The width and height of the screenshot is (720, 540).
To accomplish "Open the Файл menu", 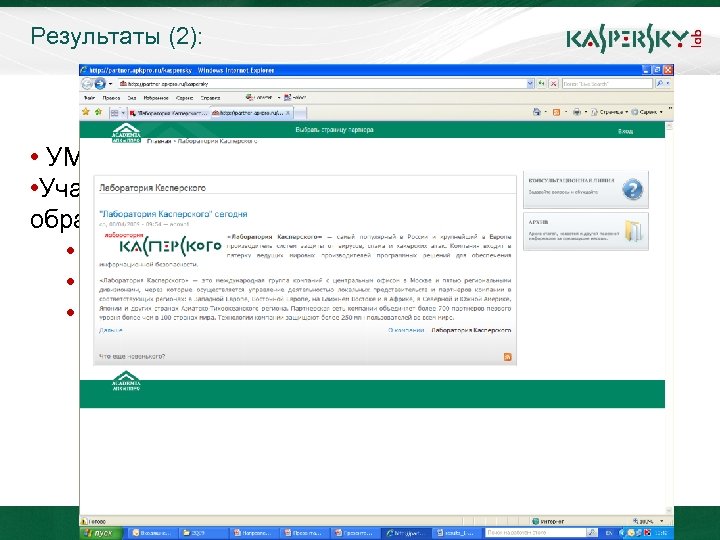I will click(x=89, y=98).
